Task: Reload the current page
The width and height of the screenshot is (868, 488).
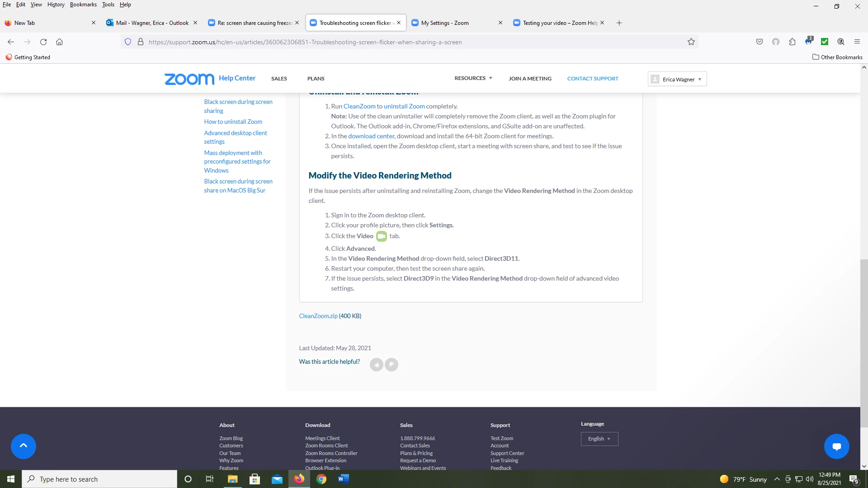Action: tap(43, 42)
